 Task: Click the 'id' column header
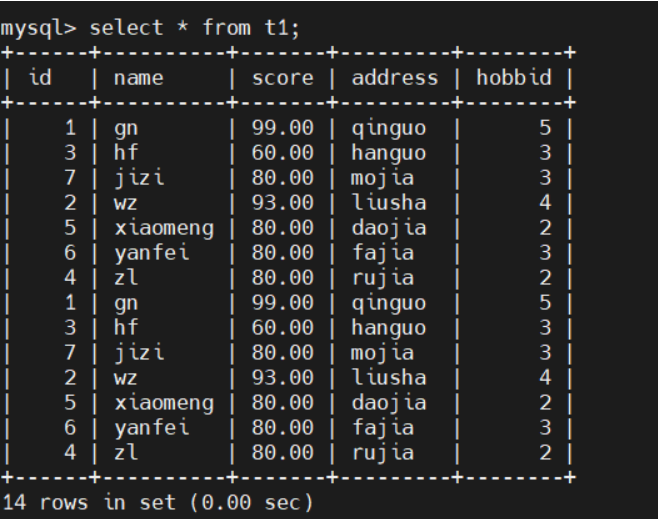click(x=40, y=77)
